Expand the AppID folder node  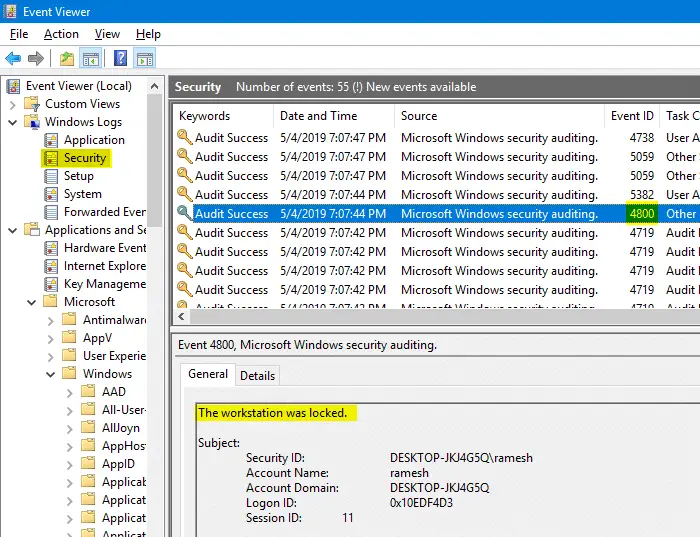pyautogui.click(x=70, y=465)
